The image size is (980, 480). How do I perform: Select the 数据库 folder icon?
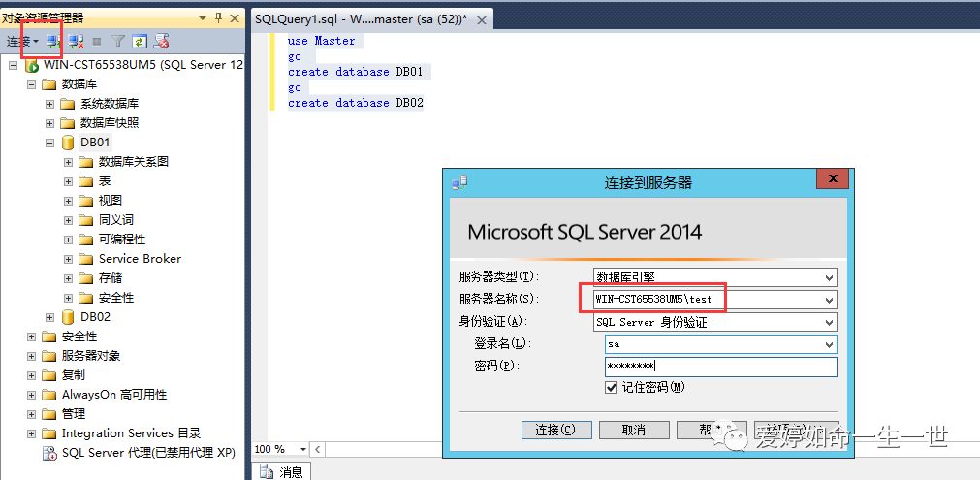point(49,84)
